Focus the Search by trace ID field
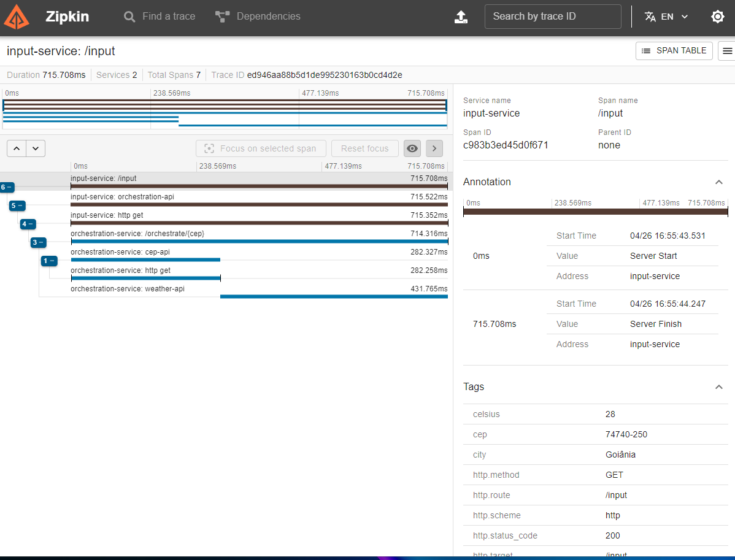The width and height of the screenshot is (735, 560). click(553, 17)
